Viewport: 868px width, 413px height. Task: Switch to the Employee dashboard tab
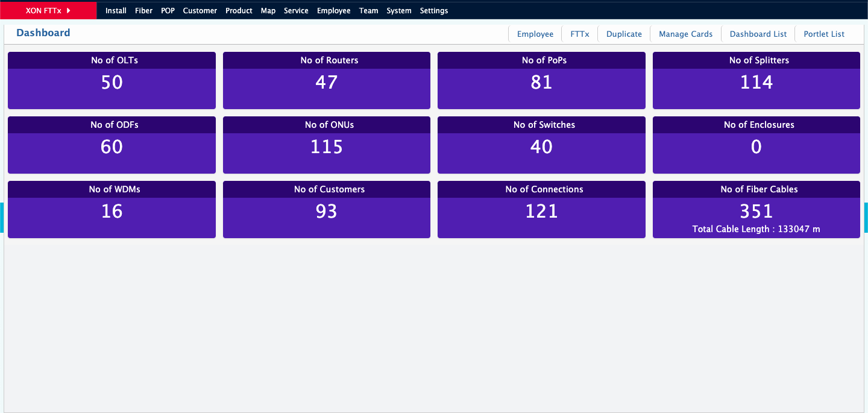pyautogui.click(x=535, y=34)
